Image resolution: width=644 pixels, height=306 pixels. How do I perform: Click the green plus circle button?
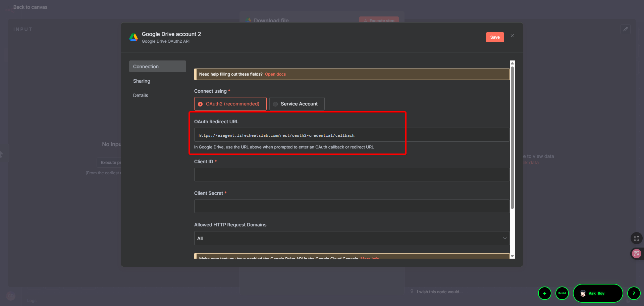pyautogui.click(x=544, y=293)
